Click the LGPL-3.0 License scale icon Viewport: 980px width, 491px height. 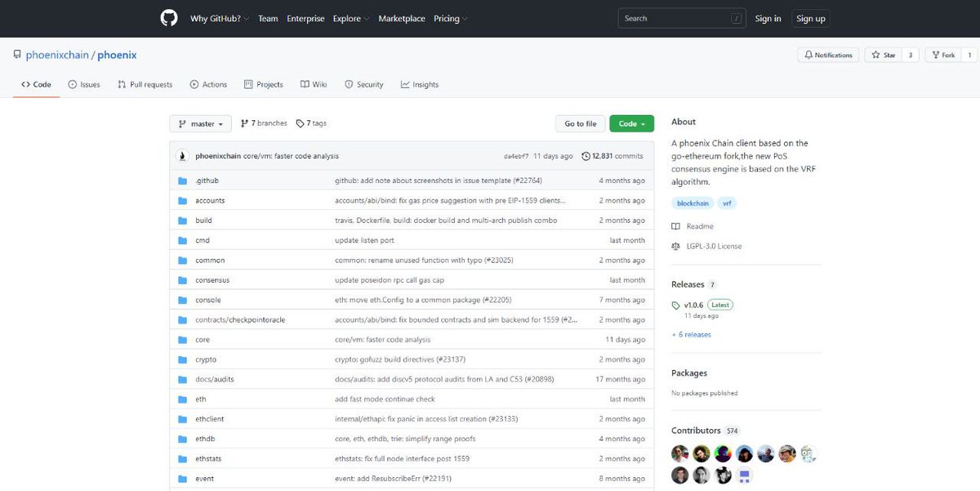pyautogui.click(x=675, y=246)
